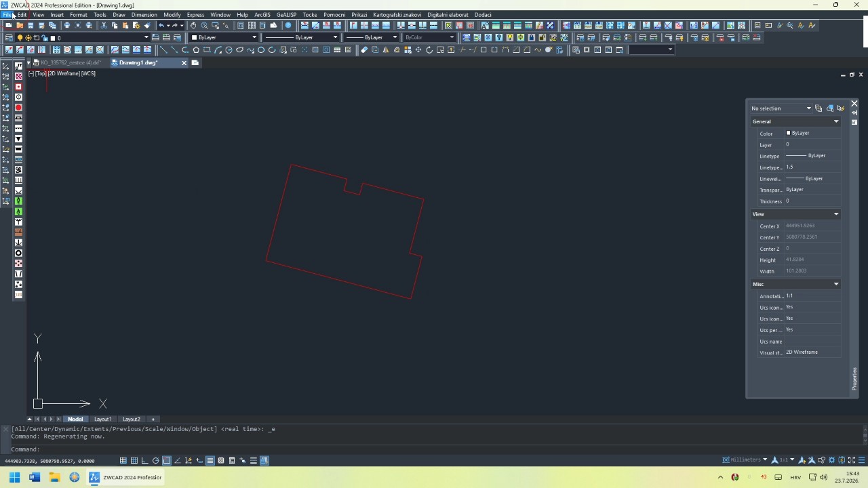868x488 pixels.
Task: Activate the Pan hand tool
Action: point(193,25)
